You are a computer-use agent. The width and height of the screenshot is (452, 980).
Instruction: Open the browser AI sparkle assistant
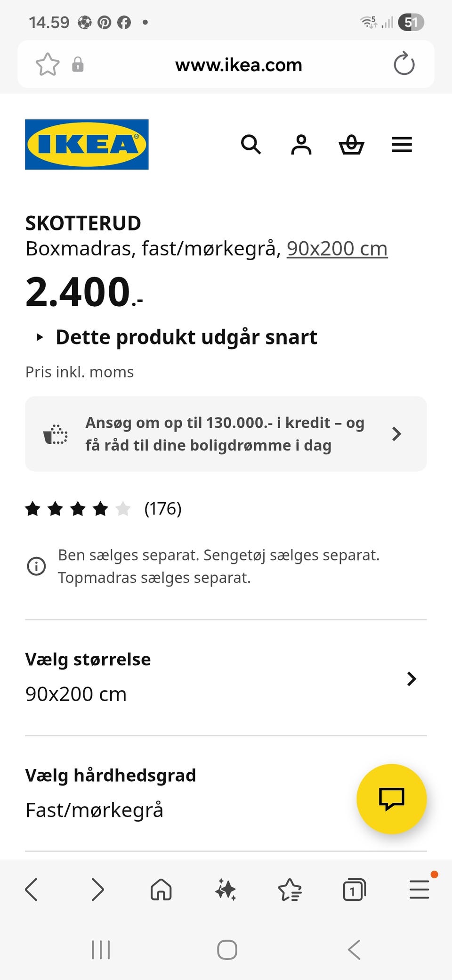point(226,890)
